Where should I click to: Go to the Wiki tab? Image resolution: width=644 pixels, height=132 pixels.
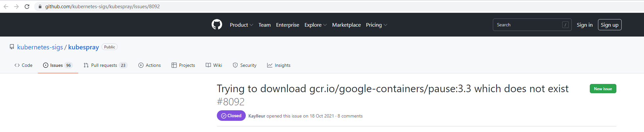214,65
